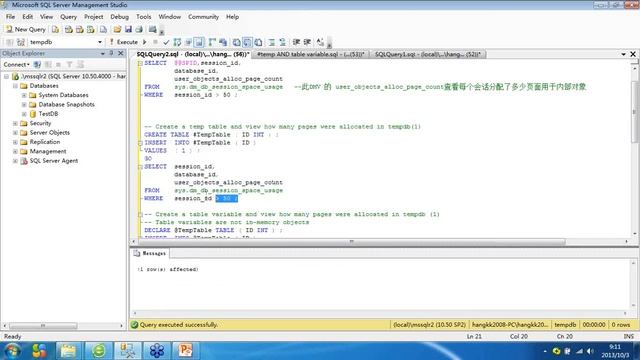Toggle Include Actual Execution Plan
The image size is (640, 360).
[x=212, y=42]
